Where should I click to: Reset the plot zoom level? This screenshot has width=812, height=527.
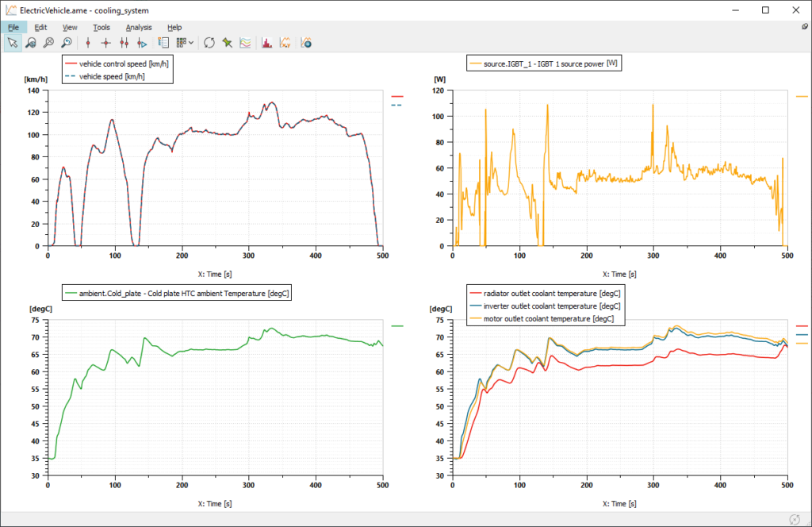coord(67,42)
